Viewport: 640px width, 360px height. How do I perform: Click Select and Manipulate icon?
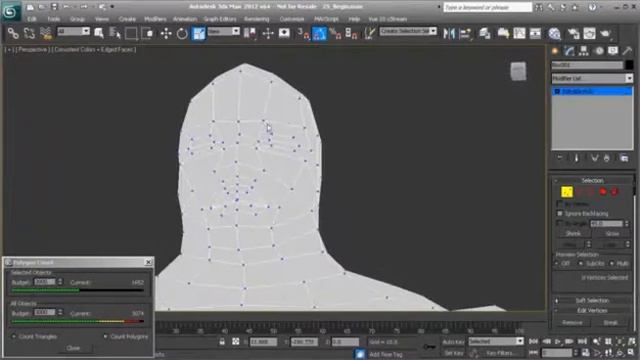(268, 33)
